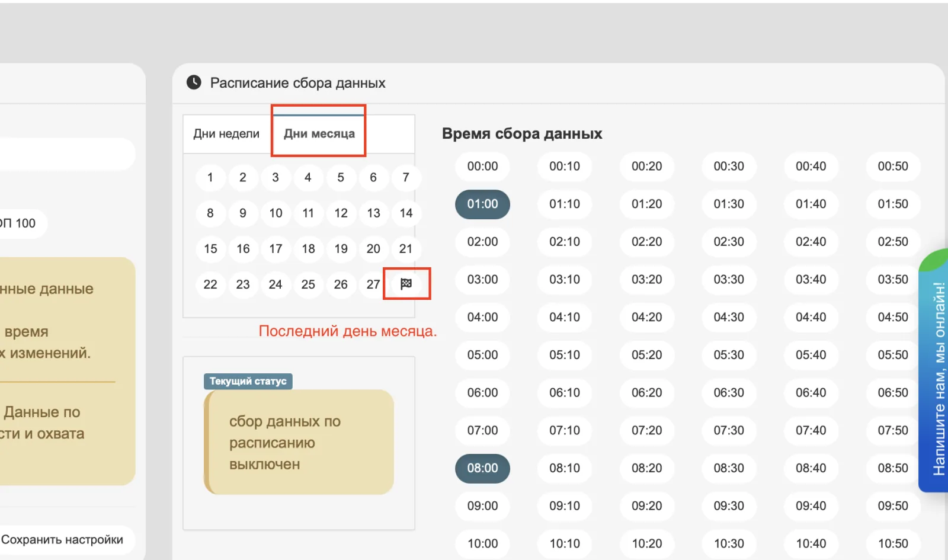Select day 24 in the day grid
The height and width of the screenshot is (560, 948).
pos(276,284)
